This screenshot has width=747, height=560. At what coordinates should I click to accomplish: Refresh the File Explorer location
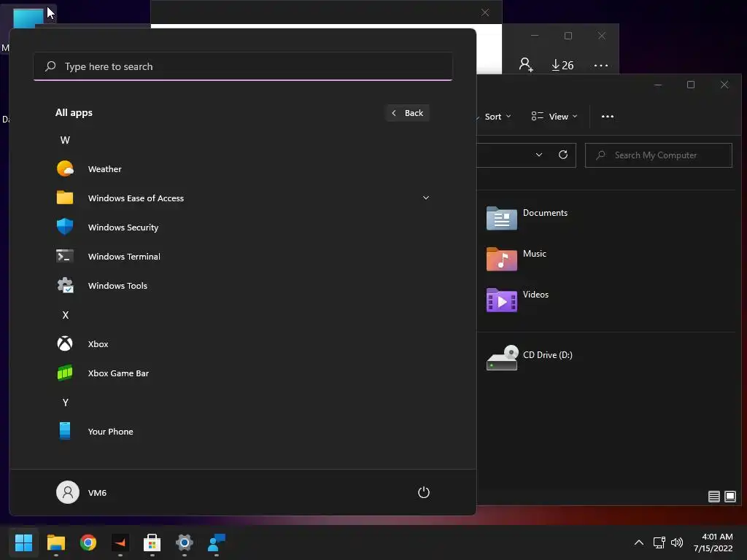(563, 155)
